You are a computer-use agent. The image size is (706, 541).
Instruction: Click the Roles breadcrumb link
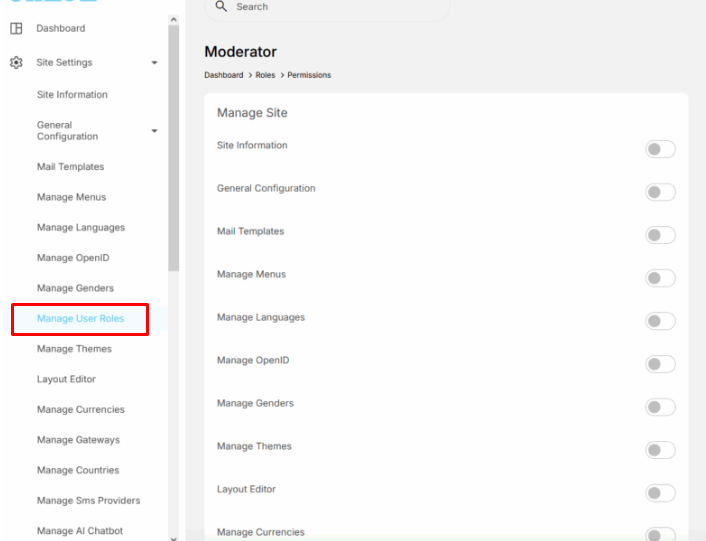coord(265,75)
